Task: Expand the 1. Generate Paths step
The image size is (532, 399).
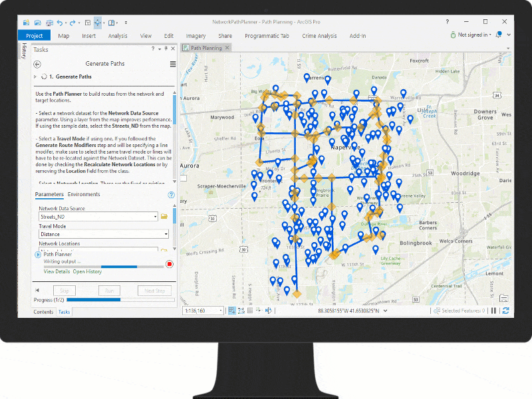Action: point(35,76)
